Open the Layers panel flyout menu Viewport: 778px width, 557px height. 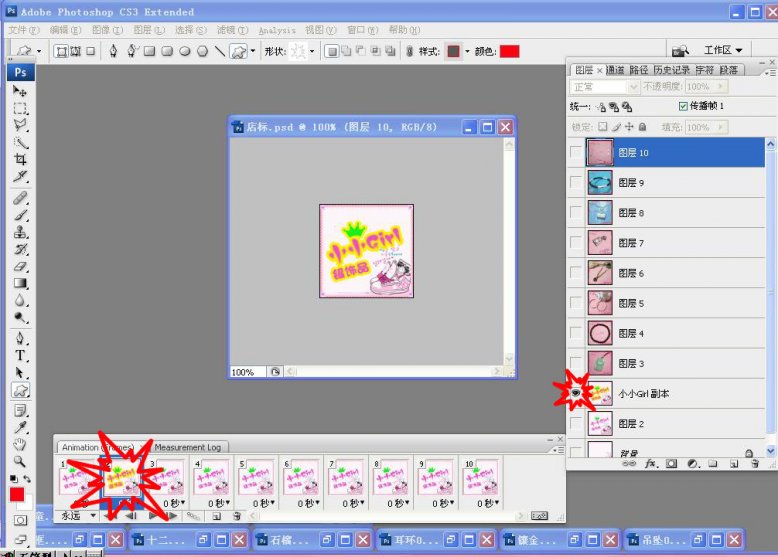(x=771, y=72)
